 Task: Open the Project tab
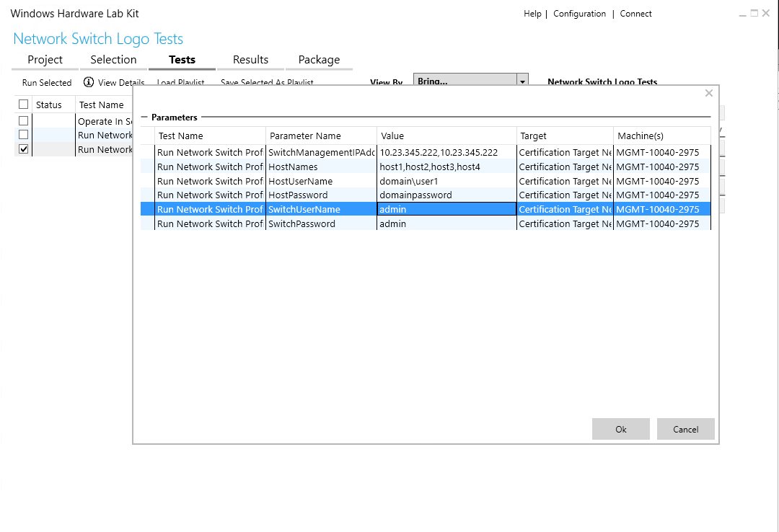(x=45, y=60)
